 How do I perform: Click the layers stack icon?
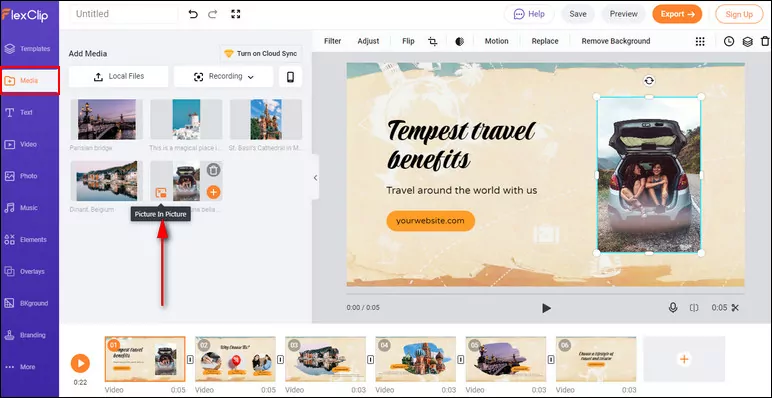click(747, 41)
